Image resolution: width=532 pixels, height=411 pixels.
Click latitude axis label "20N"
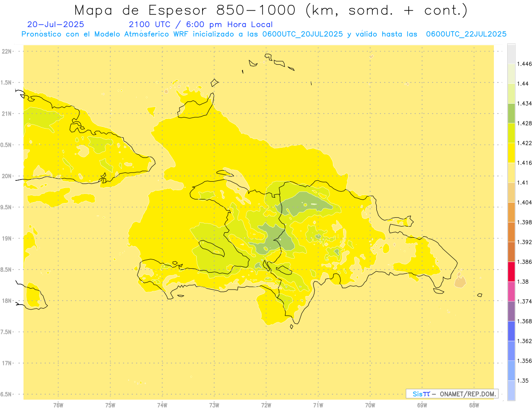[8, 176]
